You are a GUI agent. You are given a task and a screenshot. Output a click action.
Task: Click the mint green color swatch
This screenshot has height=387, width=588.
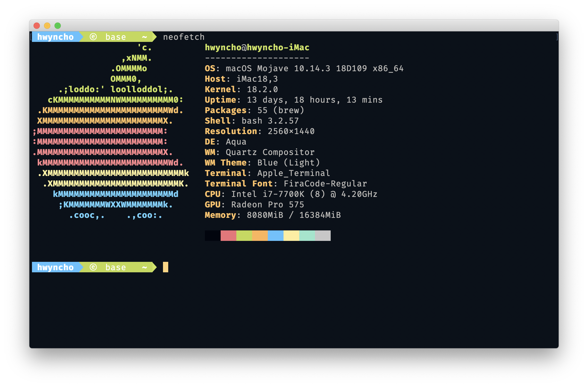307,236
